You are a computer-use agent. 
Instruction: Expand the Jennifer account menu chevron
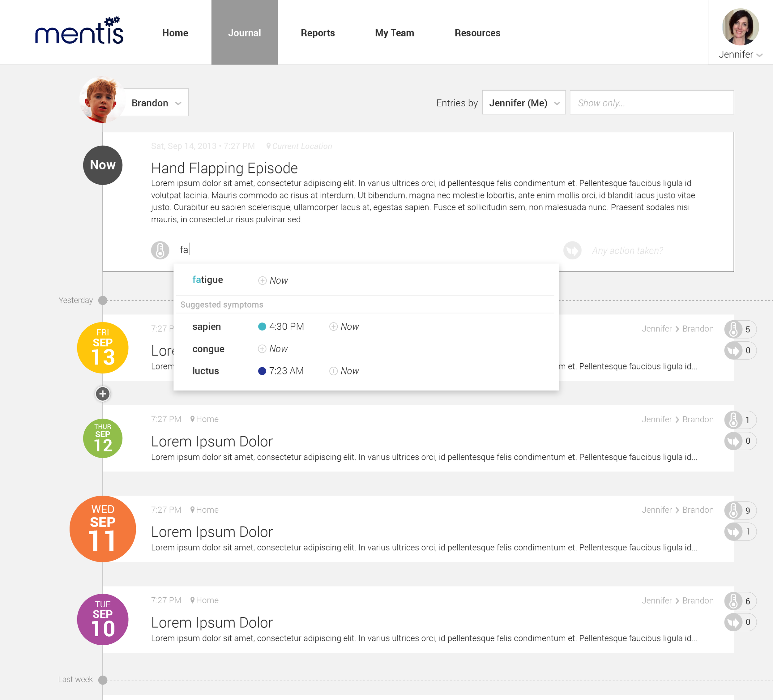pyautogui.click(x=759, y=55)
